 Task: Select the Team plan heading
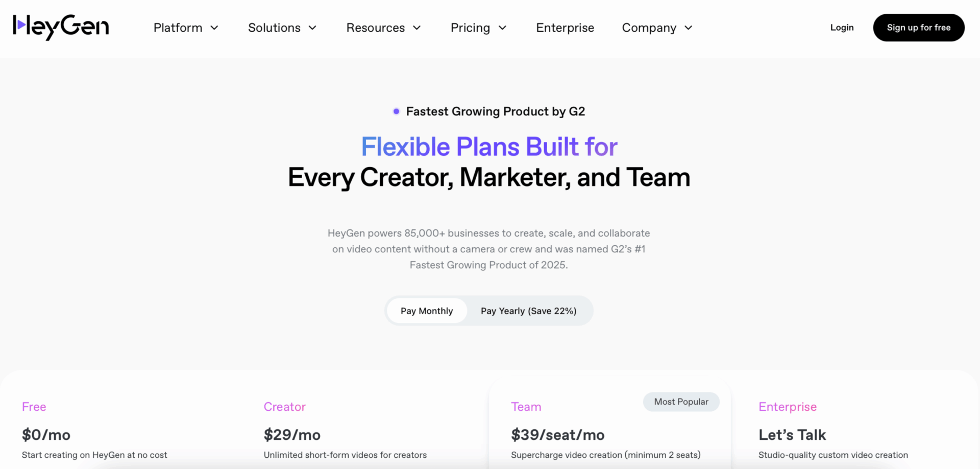pyautogui.click(x=526, y=407)
